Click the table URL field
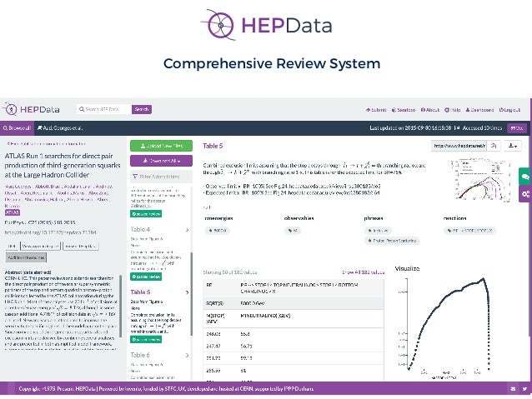This screenshot has height=399, width=532. [x=459, y=146]
